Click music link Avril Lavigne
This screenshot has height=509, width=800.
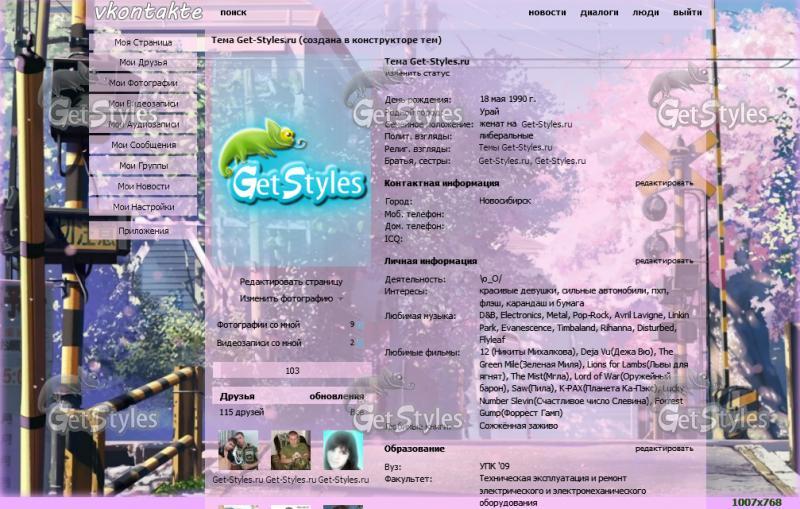638,315
